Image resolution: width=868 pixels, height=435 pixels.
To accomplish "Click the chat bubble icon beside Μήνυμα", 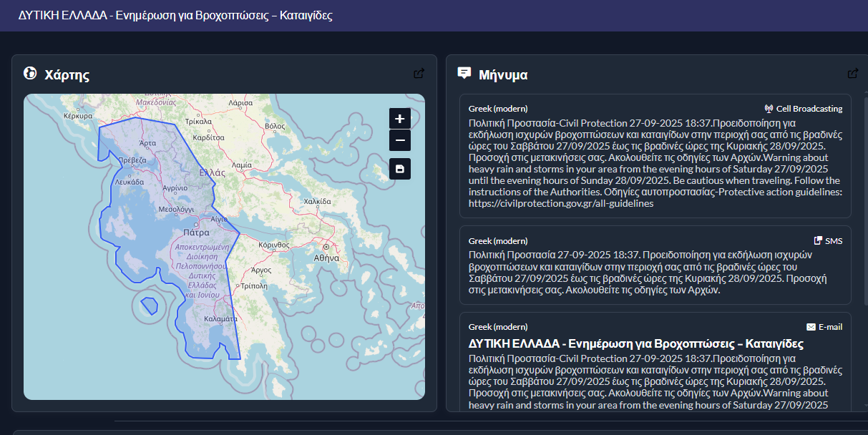I will [x=464, y=73].
